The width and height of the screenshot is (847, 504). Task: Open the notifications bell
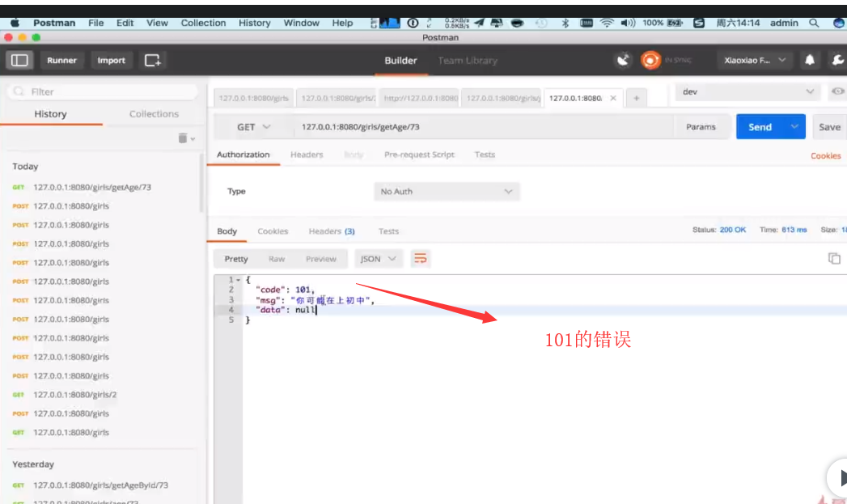click(x=809, y=60)
